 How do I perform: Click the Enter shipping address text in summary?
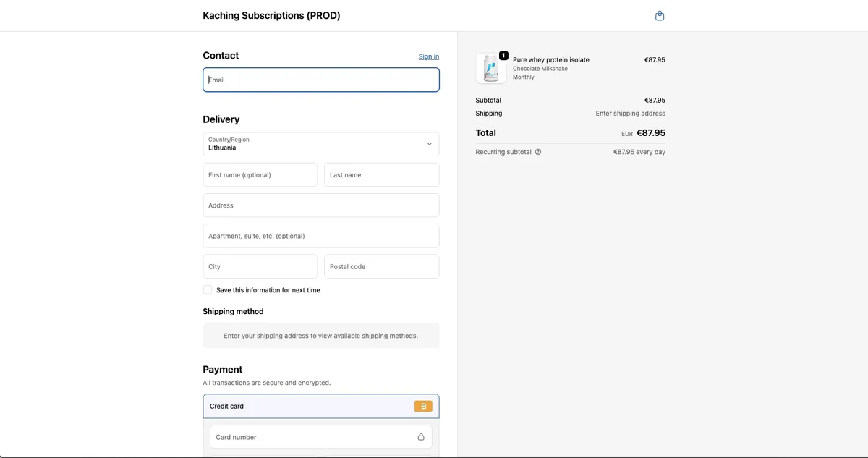click(x=631, y=114)
